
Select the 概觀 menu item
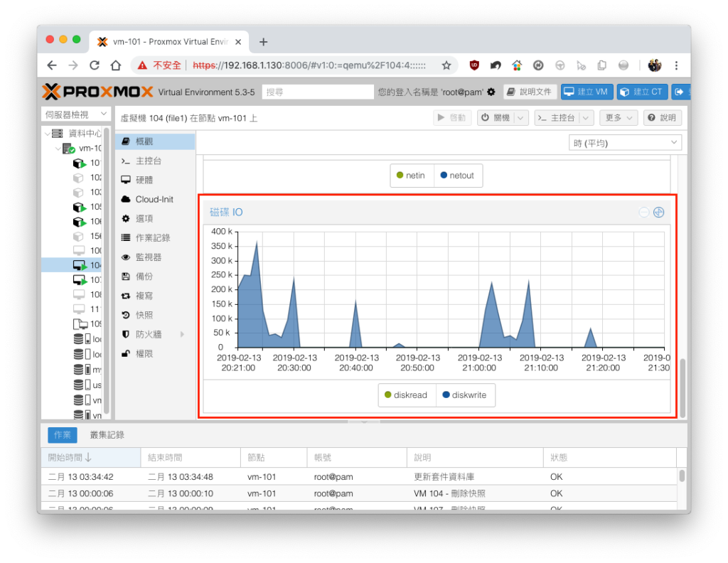point(155,141)
